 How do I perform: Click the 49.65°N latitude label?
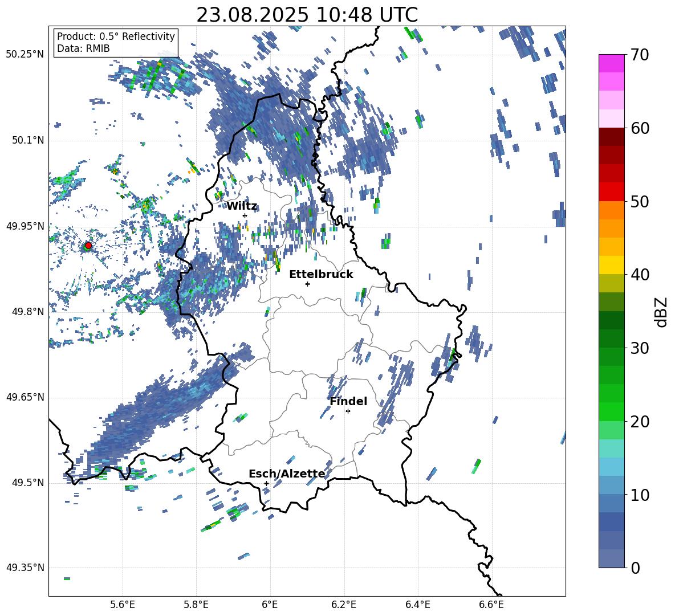point(25,397)
